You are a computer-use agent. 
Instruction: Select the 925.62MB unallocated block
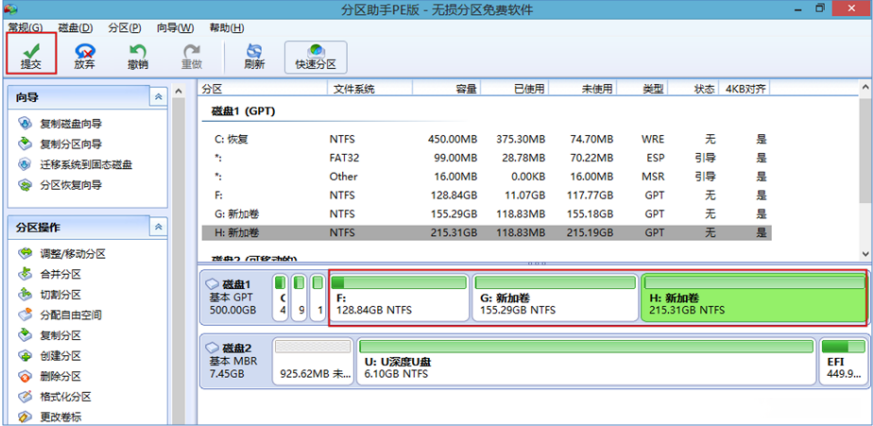[313, 361]
